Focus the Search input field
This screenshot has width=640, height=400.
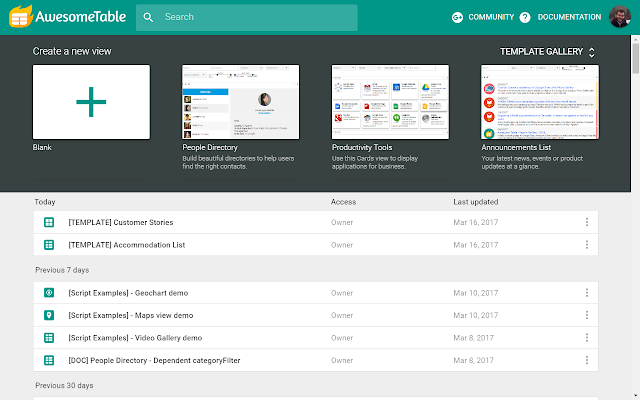tap(247, 18)
